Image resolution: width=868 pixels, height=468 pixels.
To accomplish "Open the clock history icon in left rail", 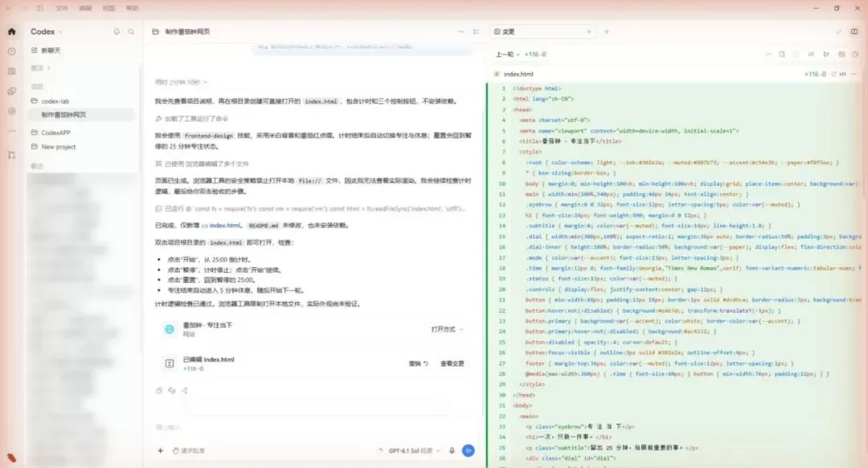I will point(11,51).
